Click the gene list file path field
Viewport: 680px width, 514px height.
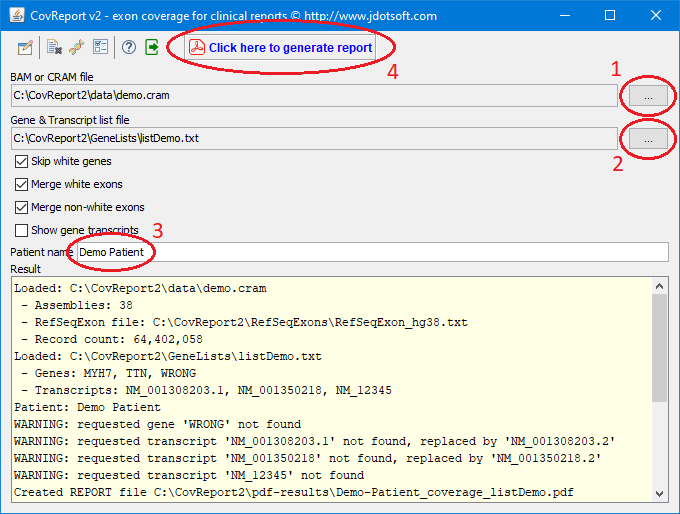312,139
